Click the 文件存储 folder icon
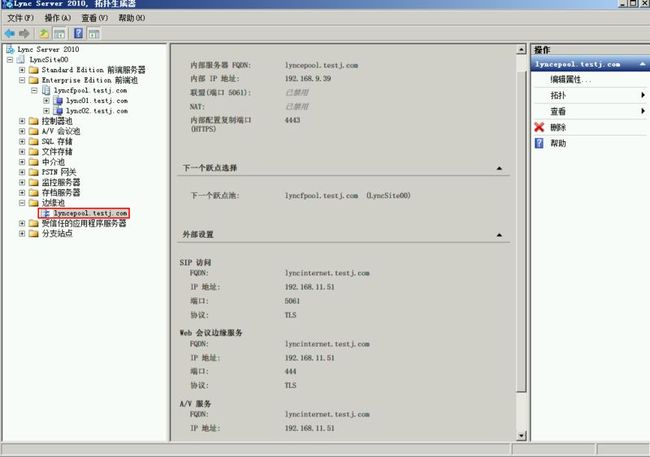Viewport: 650px width, 457px height. click(x=34, y=152)
